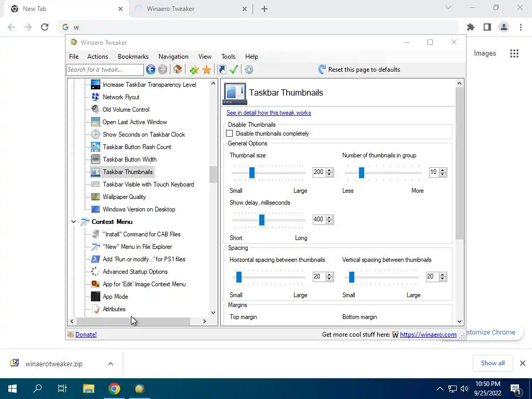The image size is (532, 399).
Task: Click the clock icon for Show Seconds on Taskbar Clock
Action: pos(96,135)
